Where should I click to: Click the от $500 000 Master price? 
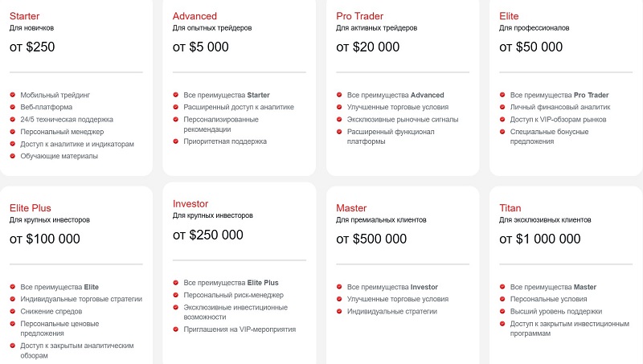371,239
